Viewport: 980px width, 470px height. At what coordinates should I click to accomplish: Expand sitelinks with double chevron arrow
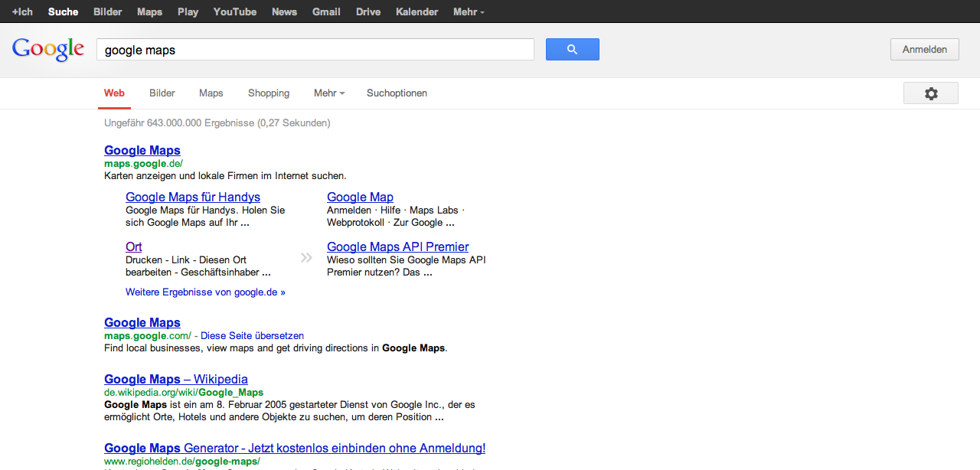coord(306,258)
